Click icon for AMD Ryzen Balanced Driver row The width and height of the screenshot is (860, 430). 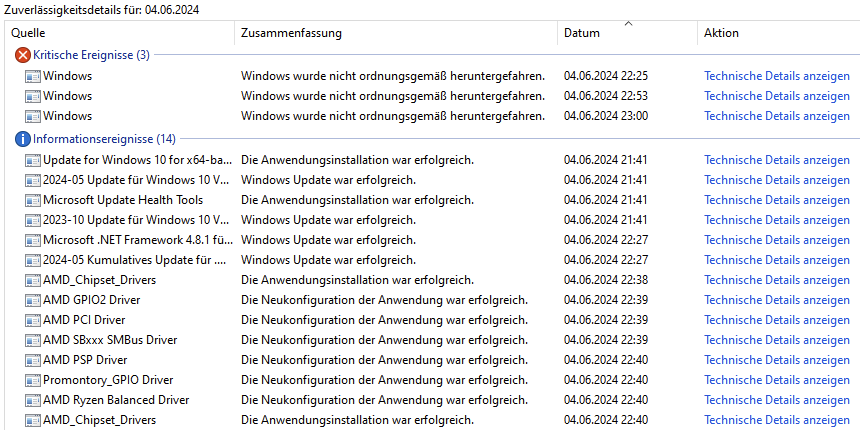tap(33, 400)
